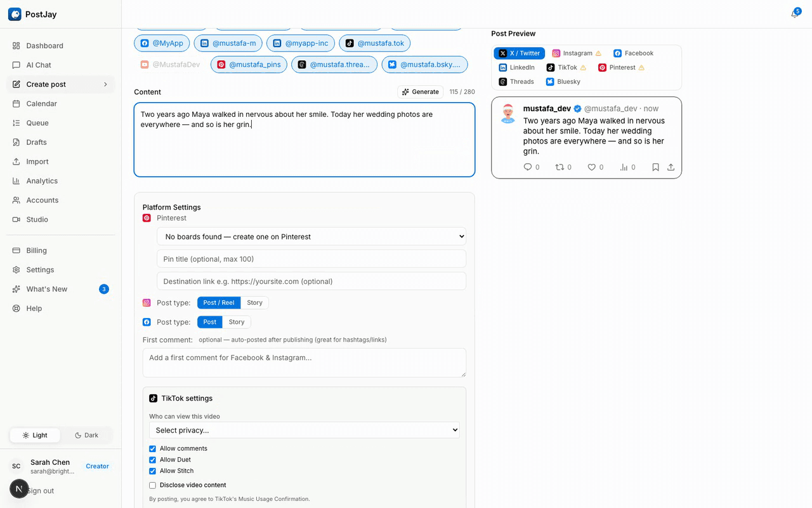Open Settings in sidebar
The width and height of the screenshot is (812, 508).
pos(61,270)
